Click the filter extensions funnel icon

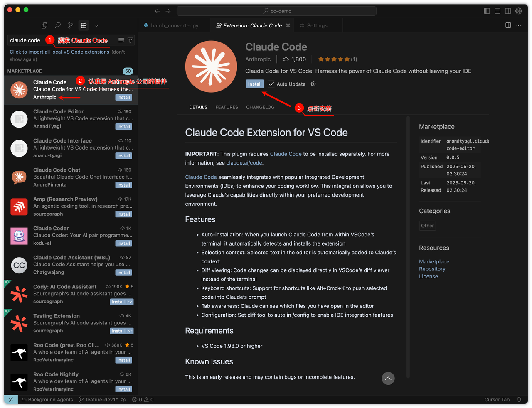pyautogui.click(x=131, y=40)
